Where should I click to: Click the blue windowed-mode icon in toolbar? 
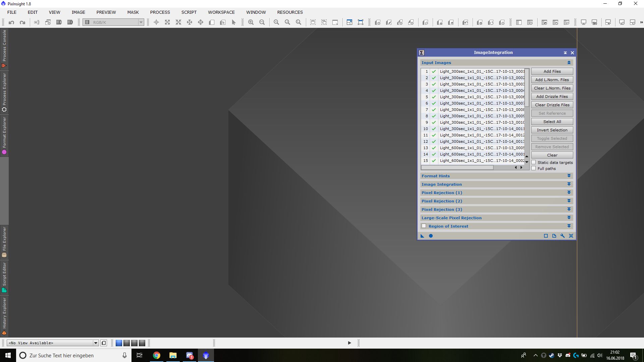tap(349, 22)
